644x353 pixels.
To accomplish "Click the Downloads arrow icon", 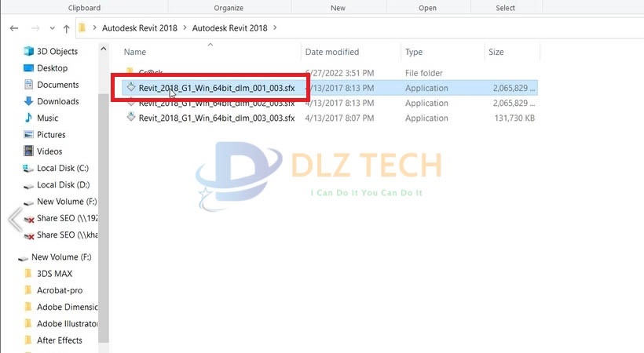I will (x=28, y=101).
